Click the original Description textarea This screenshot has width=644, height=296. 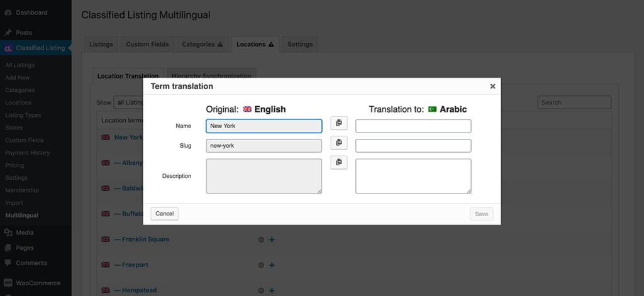click(264, 176)
